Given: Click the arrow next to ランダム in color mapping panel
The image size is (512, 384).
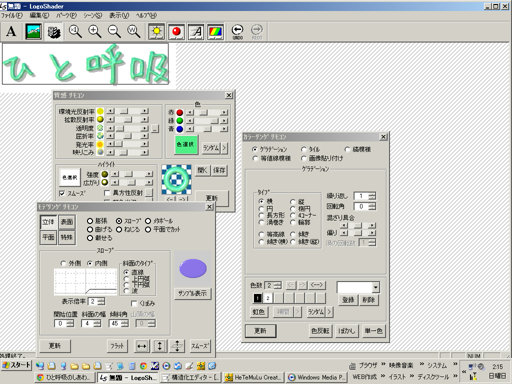Looking at the screenshot, I should click(330, 312).
